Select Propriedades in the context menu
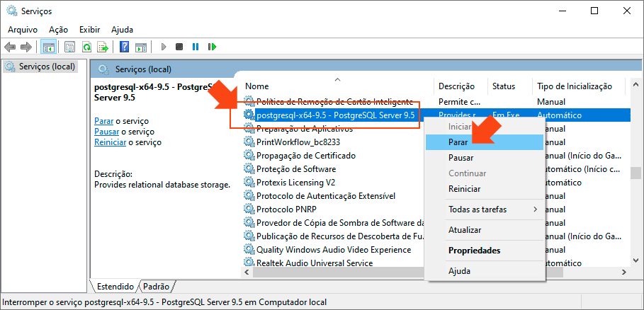644x310 pixels. point(474,251)
